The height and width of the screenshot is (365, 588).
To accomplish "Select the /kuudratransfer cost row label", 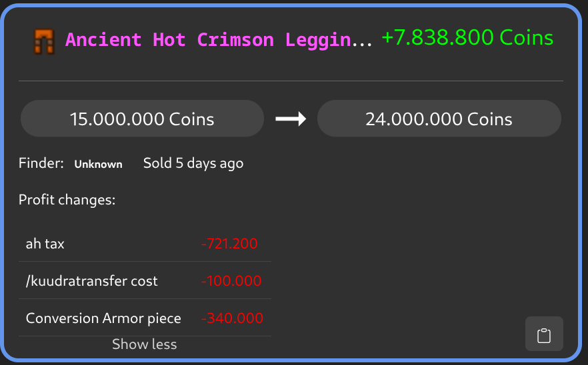I will point(92,281).
